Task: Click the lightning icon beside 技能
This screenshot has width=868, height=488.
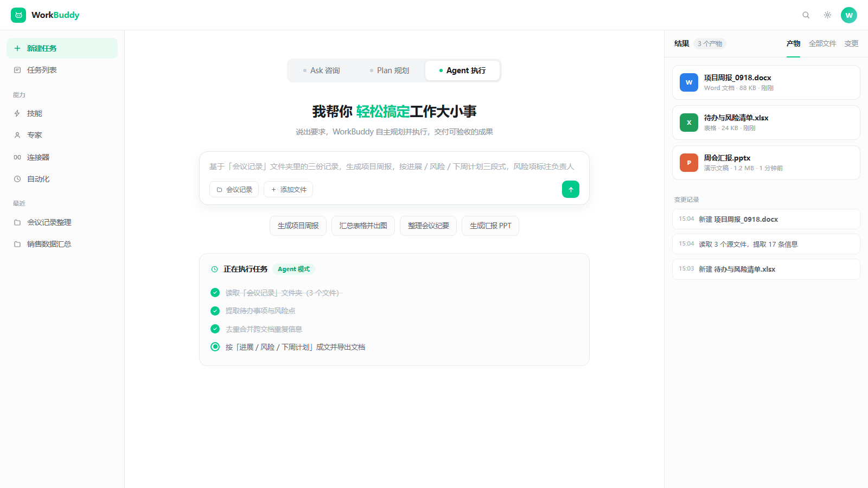Action: [17, 113]
